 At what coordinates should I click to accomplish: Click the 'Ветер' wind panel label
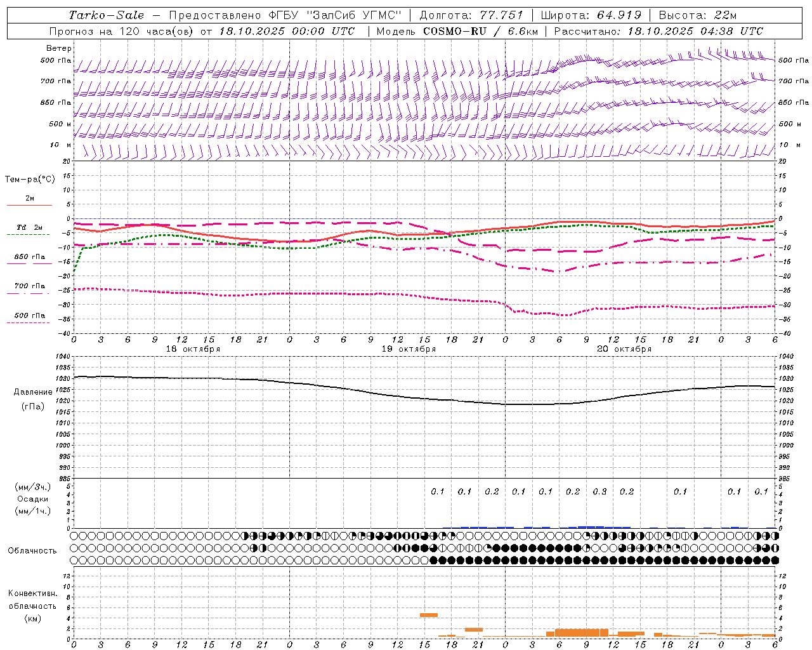pyautogui.click(x=59, y=48)
